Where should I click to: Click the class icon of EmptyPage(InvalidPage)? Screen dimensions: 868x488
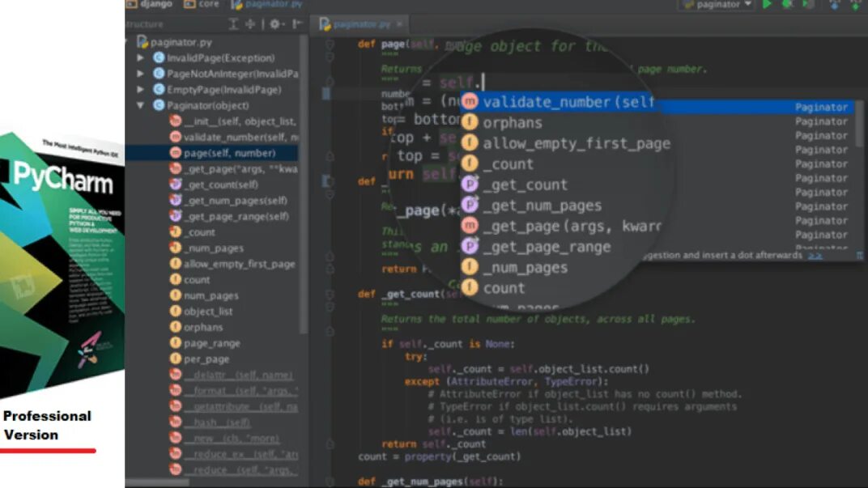(x=159, y=90)
